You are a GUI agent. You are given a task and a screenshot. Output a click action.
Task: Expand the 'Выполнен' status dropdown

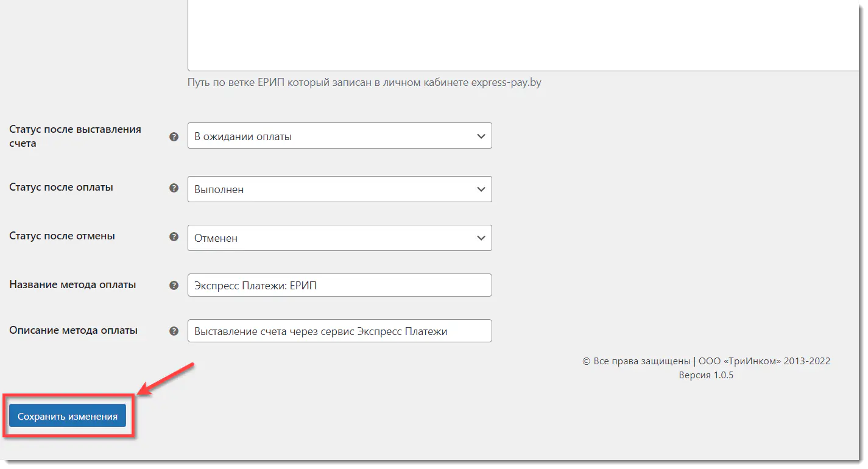point(339,189)
